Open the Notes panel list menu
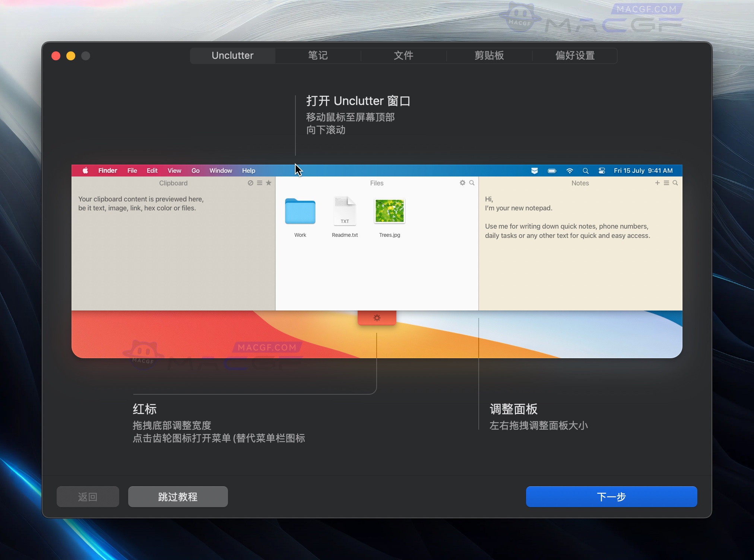 click(x=666, y=183)
